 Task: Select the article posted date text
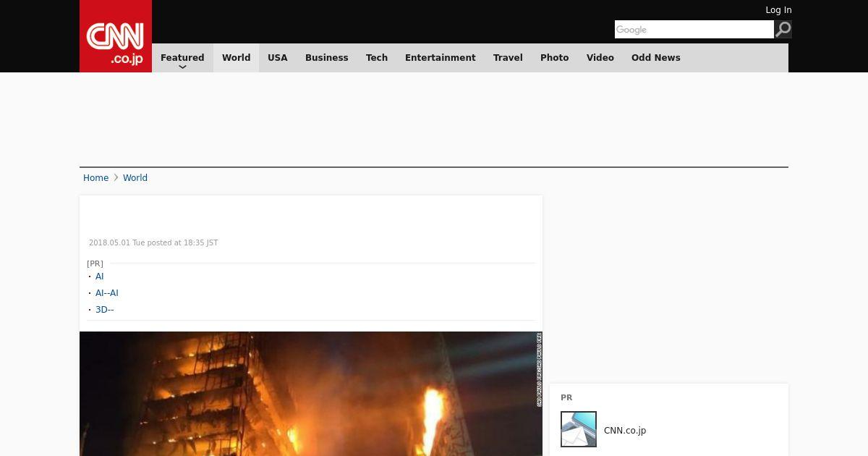(153, 243)
